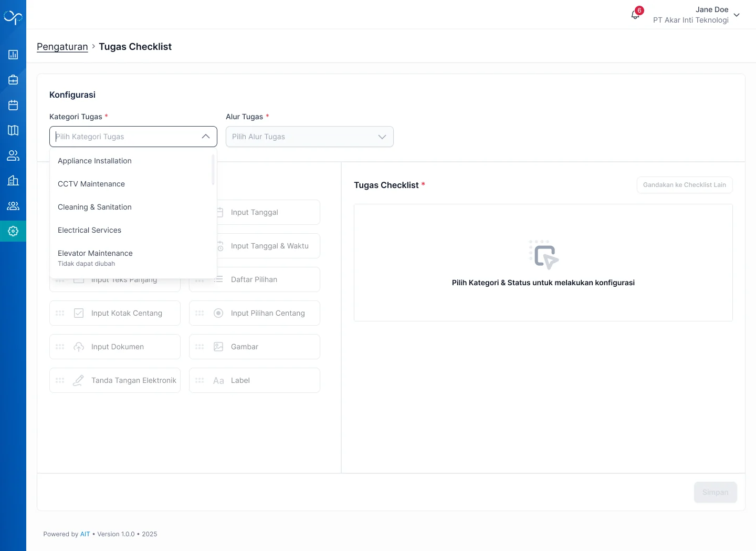
Task: Click the Gambar image icon
Action: [218, 347]
